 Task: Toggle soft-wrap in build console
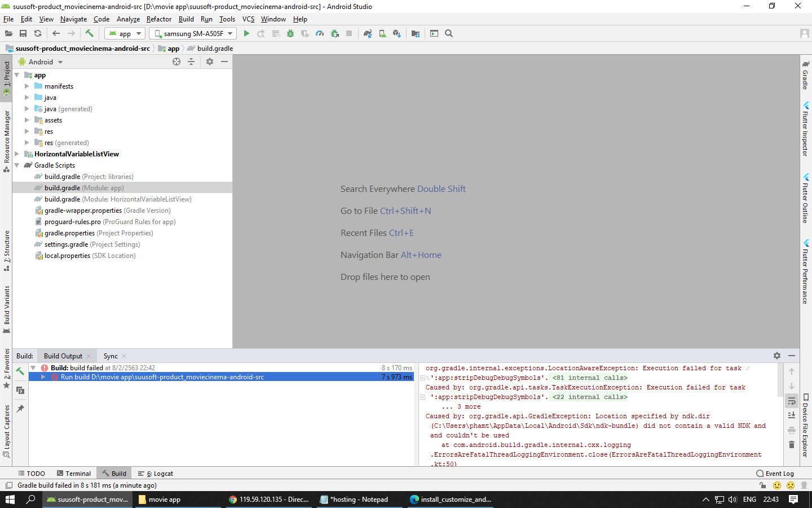(x=792, y=401)
